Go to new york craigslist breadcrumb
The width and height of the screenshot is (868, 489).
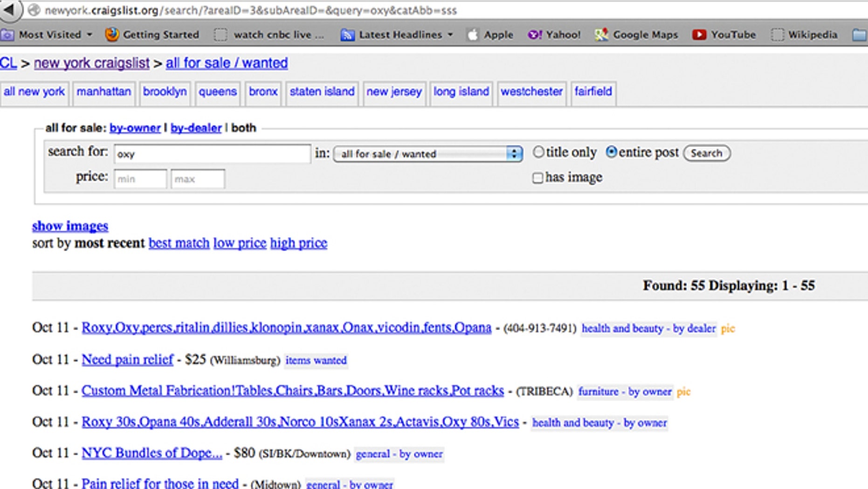click(x=92, y=63)
